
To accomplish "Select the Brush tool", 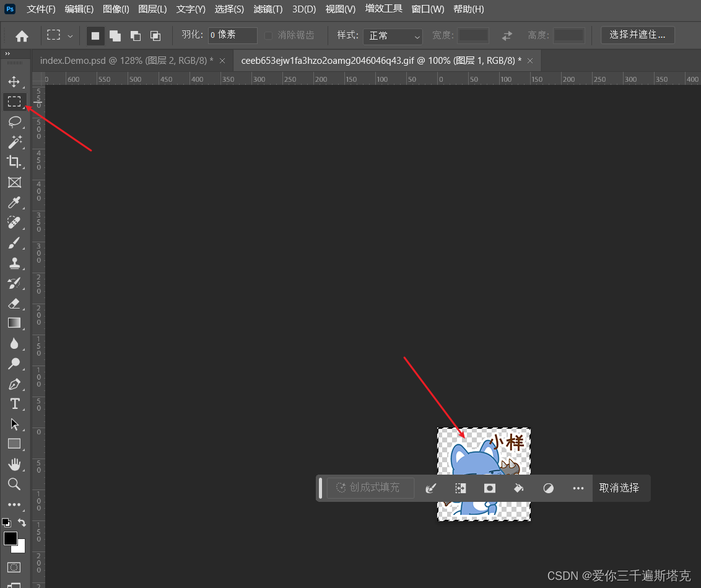I will (x=14, y=243).
